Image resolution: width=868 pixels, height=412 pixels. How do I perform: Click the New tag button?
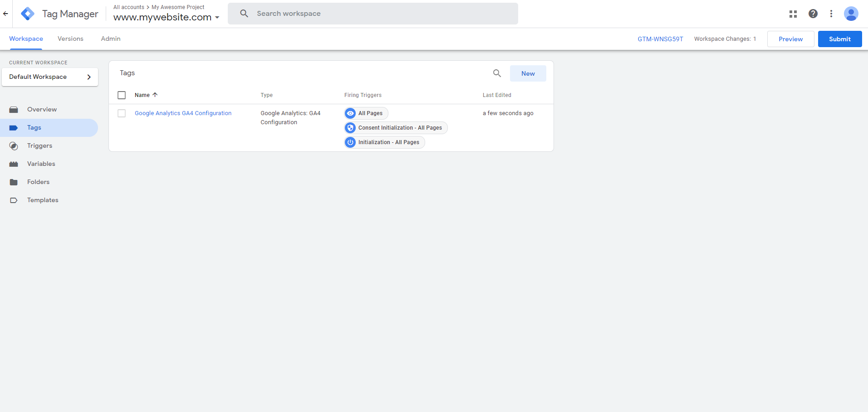click(528, 73)
